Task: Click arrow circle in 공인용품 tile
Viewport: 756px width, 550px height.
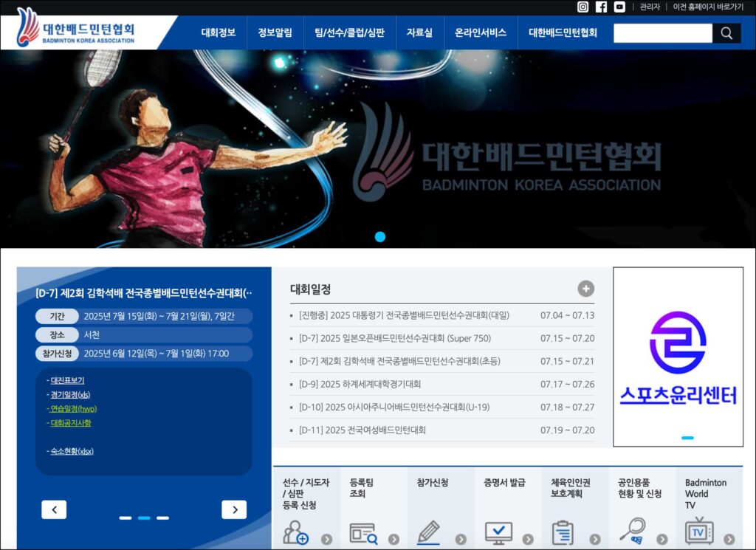Action: pos(662,540)
